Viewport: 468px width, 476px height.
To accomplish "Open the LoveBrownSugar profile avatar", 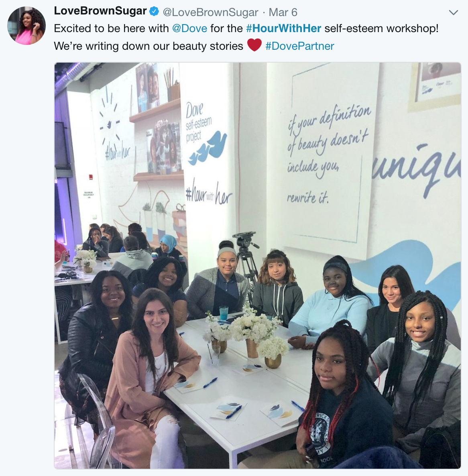I will (x=26, y=26).
